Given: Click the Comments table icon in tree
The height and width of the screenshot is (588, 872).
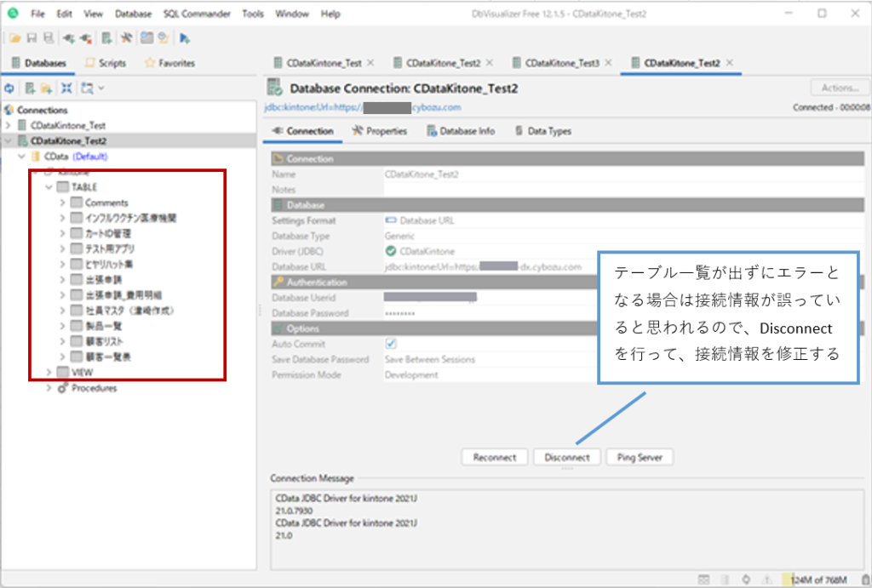Looking at the screenshot, I should [x=77, y=203].
